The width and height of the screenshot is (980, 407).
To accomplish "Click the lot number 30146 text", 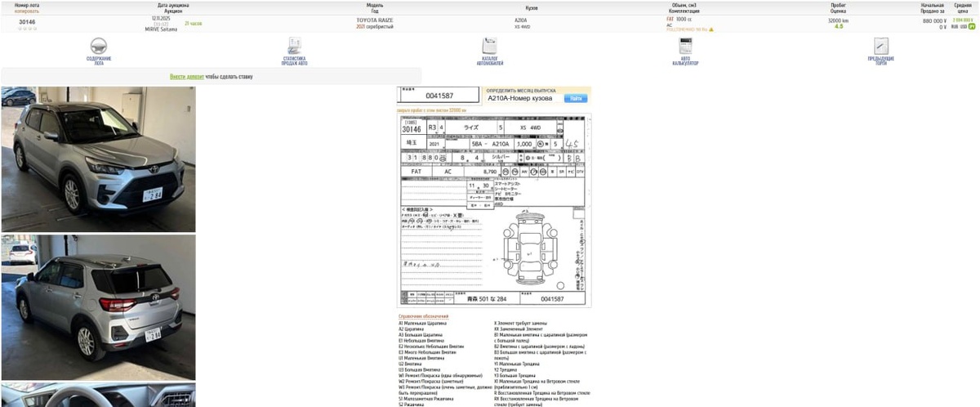I will (x=27, y=22).
